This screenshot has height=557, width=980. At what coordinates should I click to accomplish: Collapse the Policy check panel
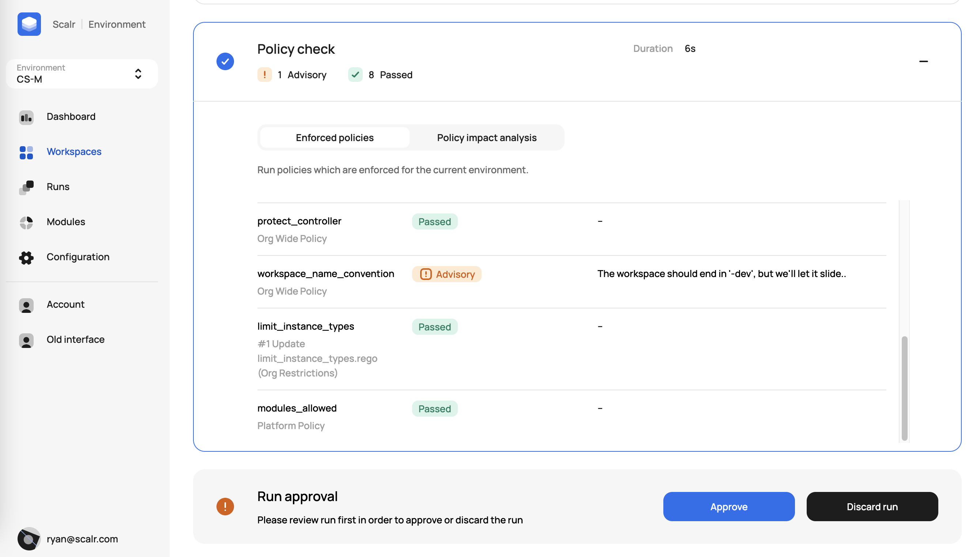[923, 61]
